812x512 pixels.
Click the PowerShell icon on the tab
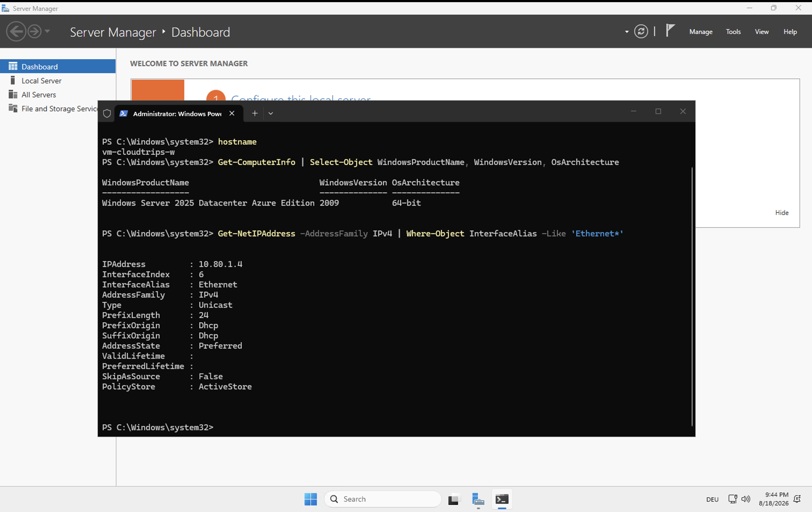[124, 114]
